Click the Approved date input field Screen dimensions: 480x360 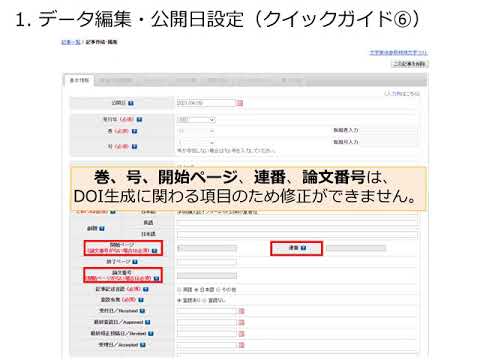click(x=207, y=322)
